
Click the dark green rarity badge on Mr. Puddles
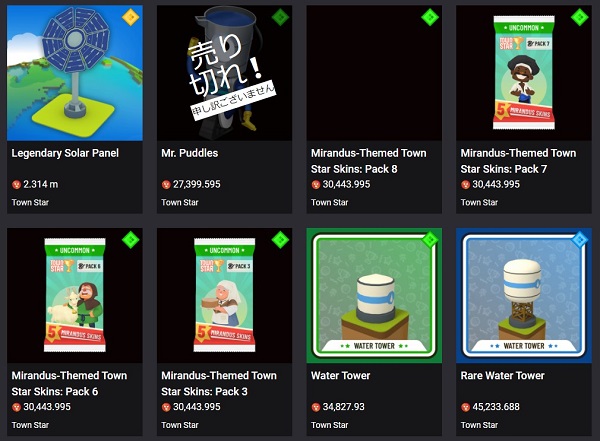[x=280, y=17]
